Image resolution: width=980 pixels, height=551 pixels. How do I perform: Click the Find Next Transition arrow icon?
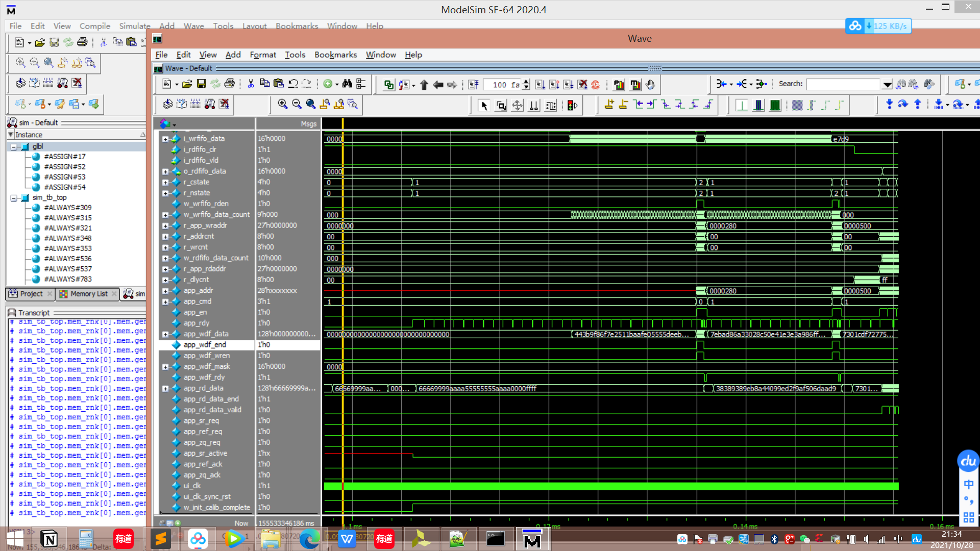[651, 105]
